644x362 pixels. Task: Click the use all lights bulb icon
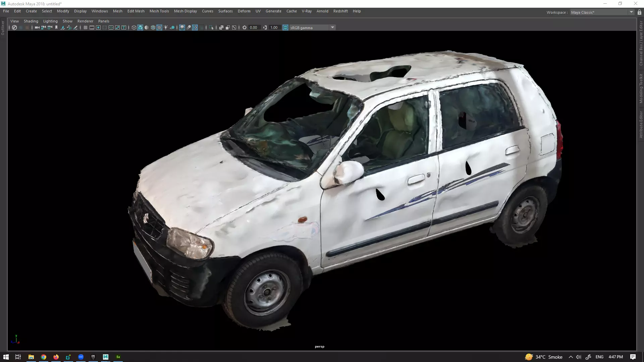coord(166,27)
